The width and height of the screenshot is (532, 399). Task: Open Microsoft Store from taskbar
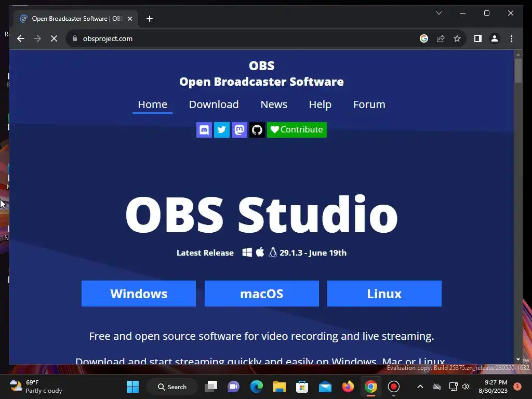(x=302, y=387)
